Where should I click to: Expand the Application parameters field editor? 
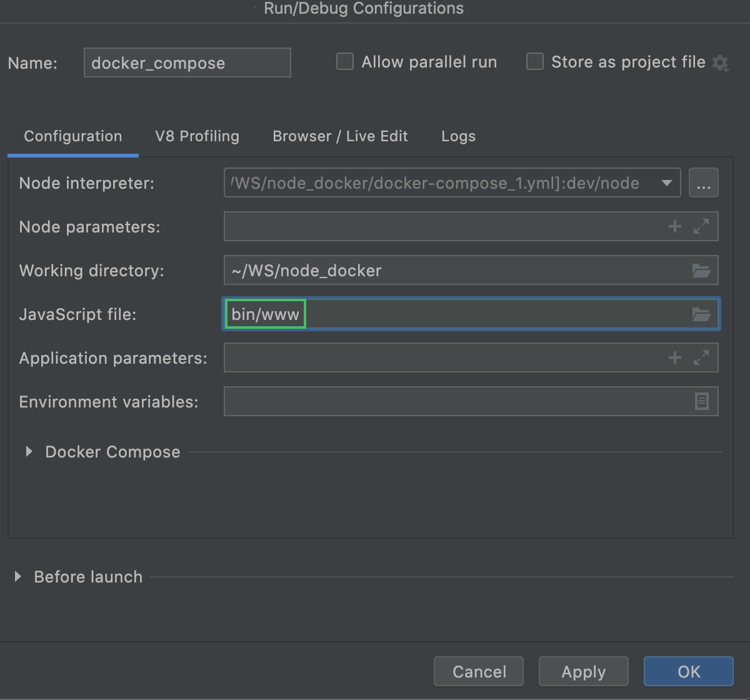pyautogui.click(x=701, y=357)
